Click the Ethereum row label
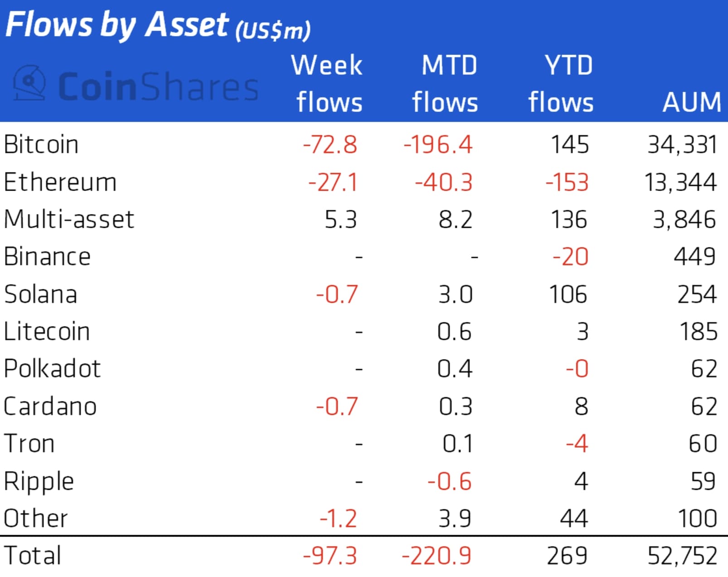The height and width of the screenshot is (577, 728). 60,182
